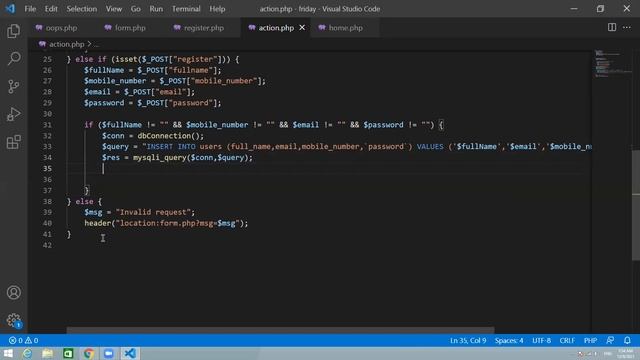Open the Search view icon
Screen dimensions: 640x360
(13, 59)
